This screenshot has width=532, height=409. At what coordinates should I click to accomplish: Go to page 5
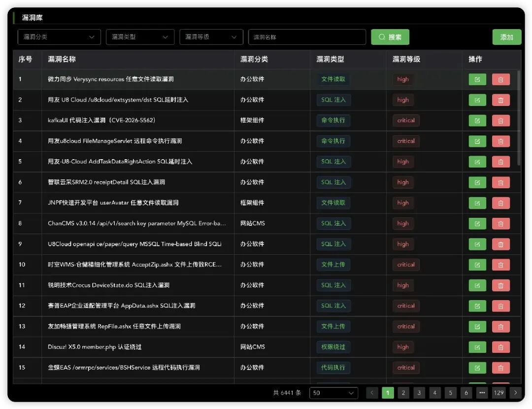tap(451, 393)
